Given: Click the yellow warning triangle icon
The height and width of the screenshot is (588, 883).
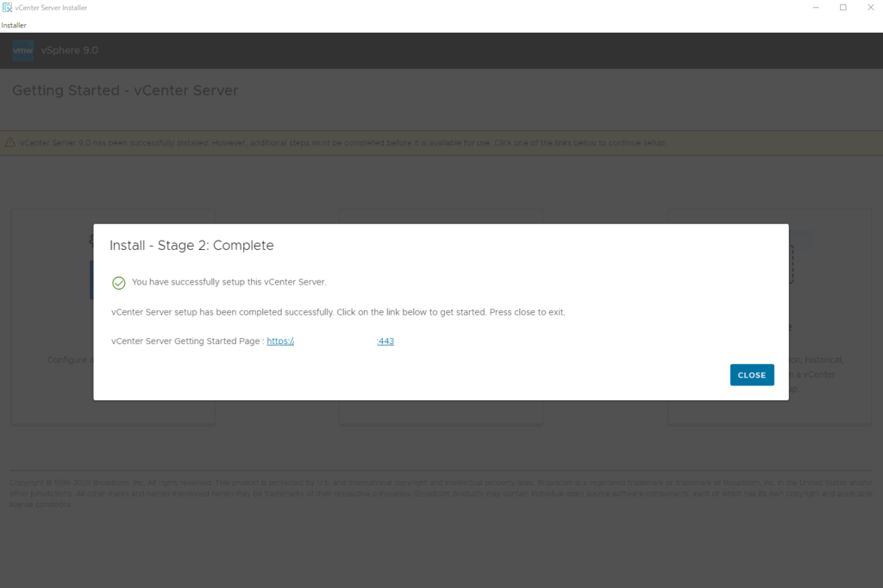Looking at the screenshot, I should point(10,142).
